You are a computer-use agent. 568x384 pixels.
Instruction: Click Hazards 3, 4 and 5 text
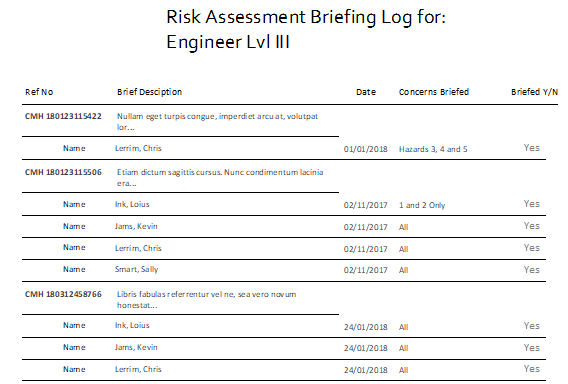(x=433, y=149)
